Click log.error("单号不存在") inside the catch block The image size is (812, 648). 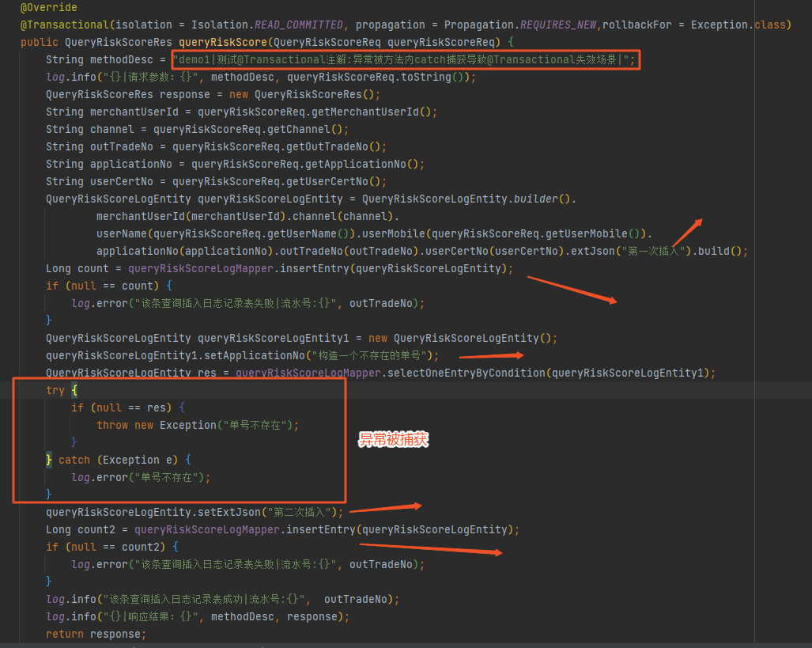(141, 477)
